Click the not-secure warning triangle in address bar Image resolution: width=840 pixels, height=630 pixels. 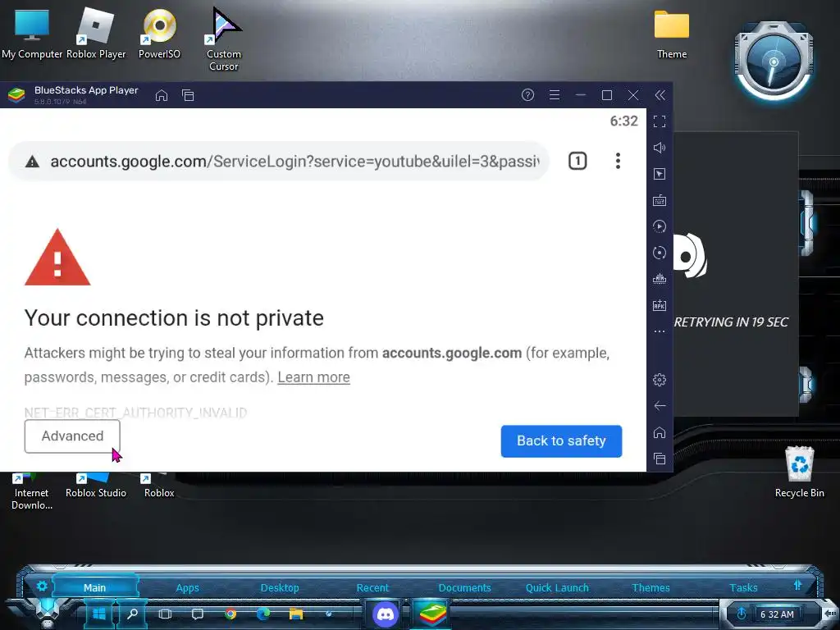32,162
